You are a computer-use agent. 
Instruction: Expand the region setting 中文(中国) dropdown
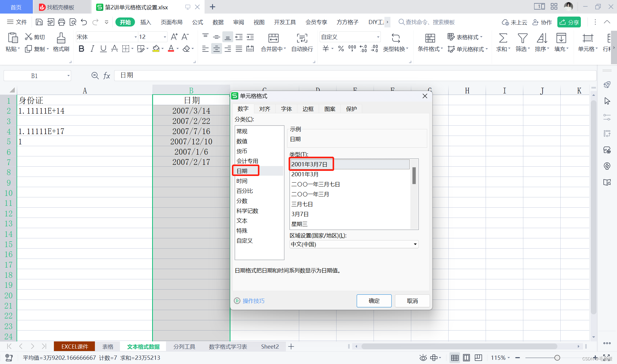pyautogui.click(x=415, y=244)
